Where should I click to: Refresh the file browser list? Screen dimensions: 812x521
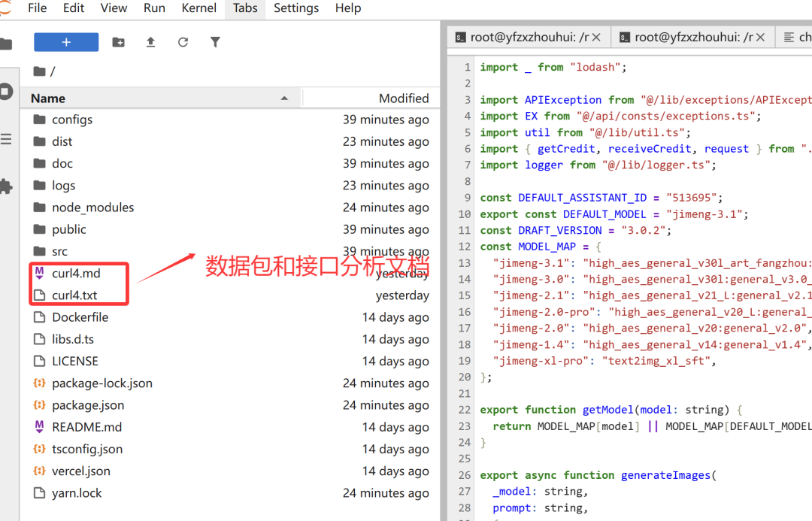(183, 42)
